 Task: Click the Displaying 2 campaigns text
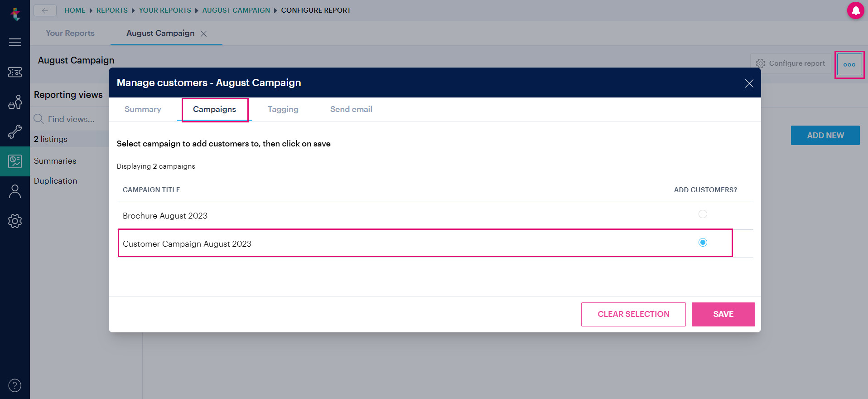(156, 166)
